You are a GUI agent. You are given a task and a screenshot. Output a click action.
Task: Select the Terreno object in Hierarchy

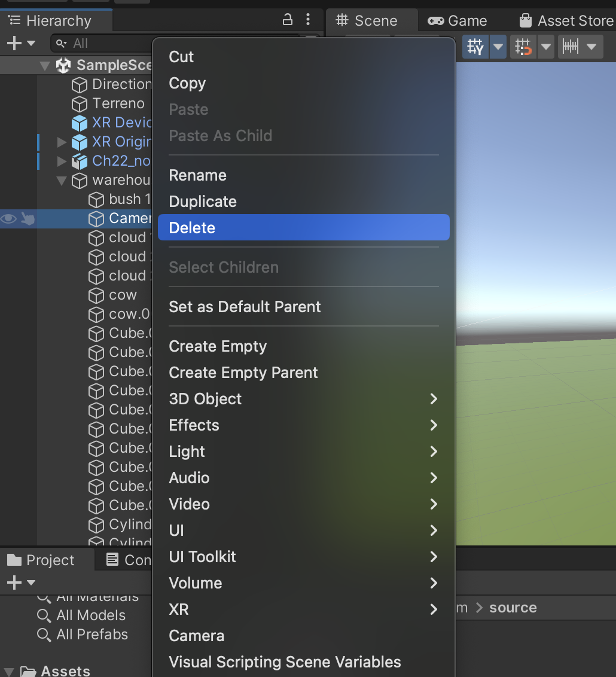118,103
